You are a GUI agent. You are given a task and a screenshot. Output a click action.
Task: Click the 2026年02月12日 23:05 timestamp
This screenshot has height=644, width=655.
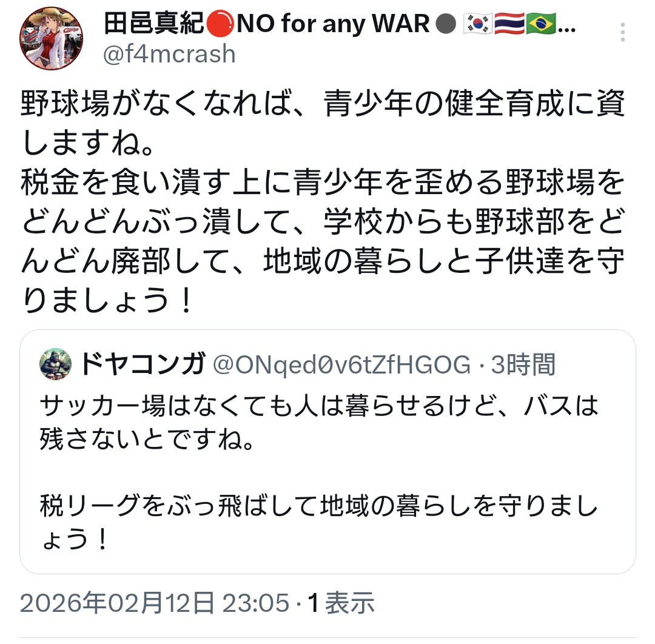coord(155,603)
